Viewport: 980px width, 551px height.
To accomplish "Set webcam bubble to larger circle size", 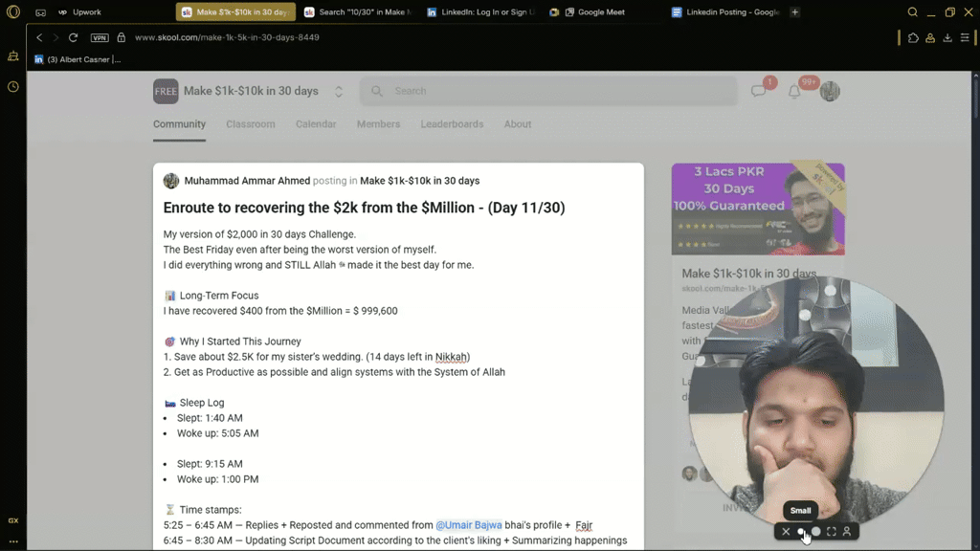I will 816,532.
